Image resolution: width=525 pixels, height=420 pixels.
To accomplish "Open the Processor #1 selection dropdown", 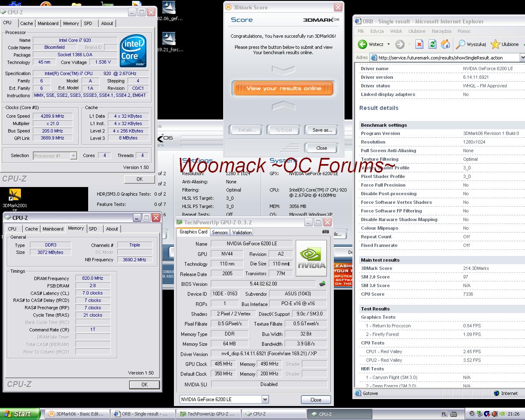I will pos(73,155).
